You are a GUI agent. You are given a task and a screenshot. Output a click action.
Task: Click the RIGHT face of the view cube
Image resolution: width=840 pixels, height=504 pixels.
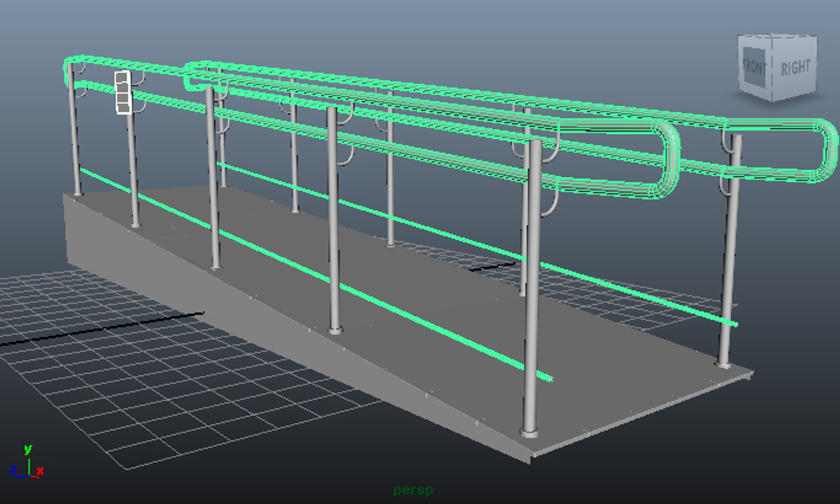[x=794, y=69]
